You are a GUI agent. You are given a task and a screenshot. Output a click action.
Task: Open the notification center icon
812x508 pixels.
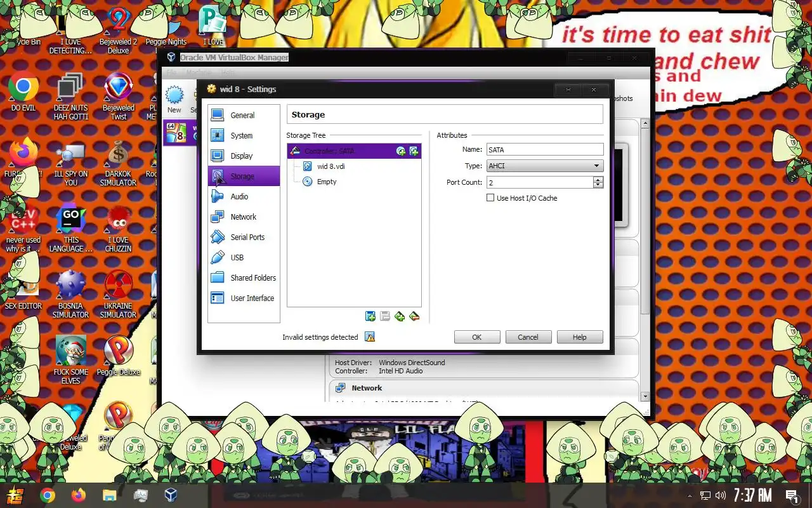(x=792, y=495)
